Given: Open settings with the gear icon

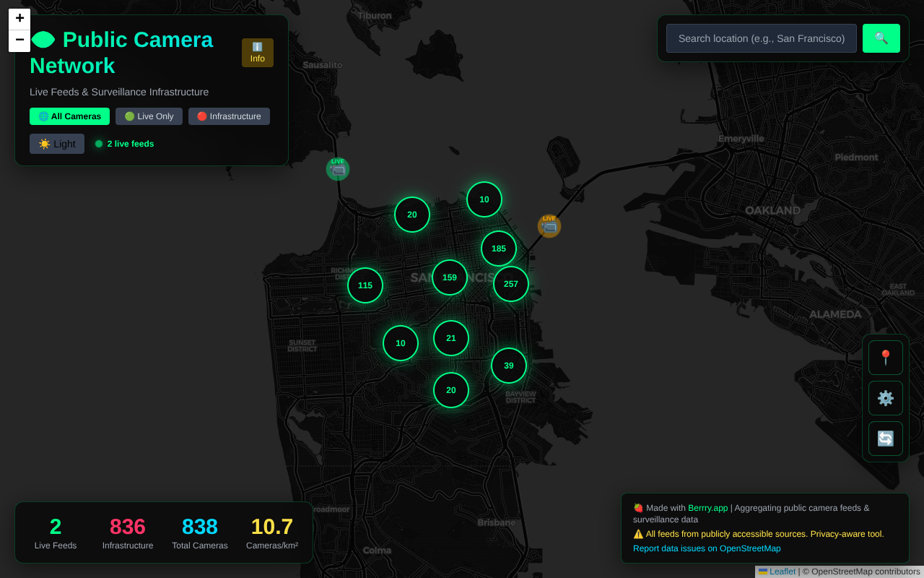Looking at the screenshot, I should tap(885, 398).
